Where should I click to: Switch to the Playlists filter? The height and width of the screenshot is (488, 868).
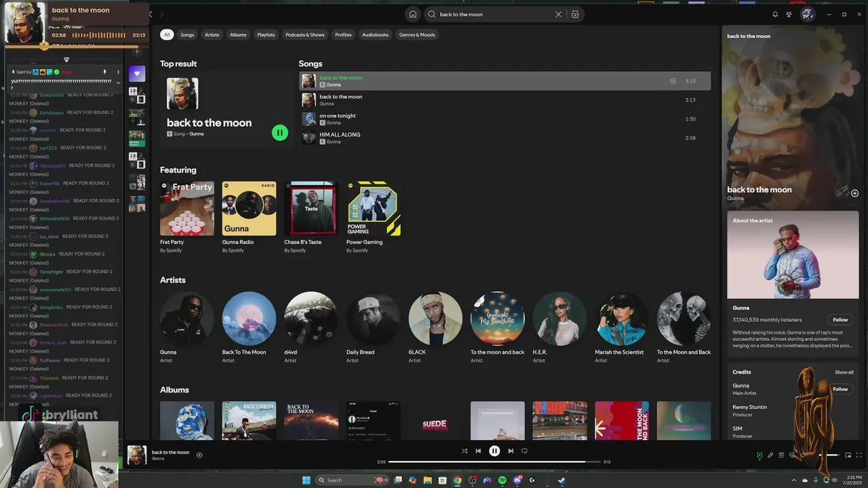tap(266, 35)
